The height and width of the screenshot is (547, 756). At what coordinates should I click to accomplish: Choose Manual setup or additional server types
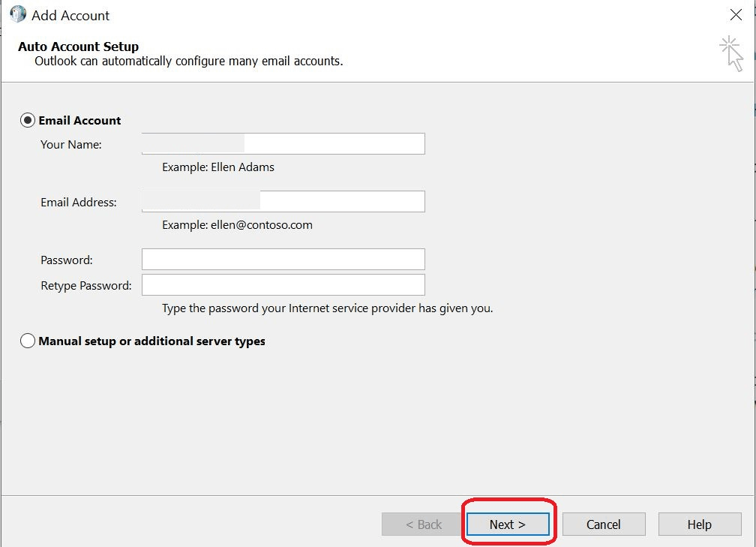[x=27, y=340]
